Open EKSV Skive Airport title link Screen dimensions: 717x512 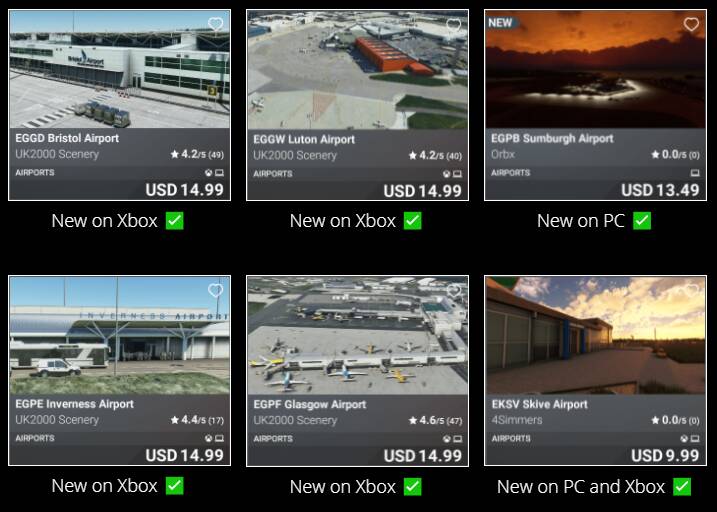click(539, 404)
